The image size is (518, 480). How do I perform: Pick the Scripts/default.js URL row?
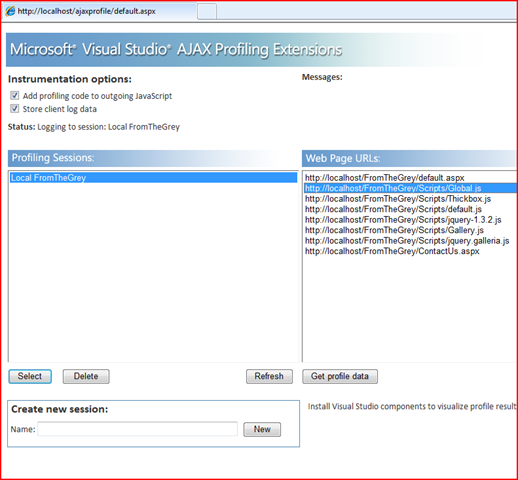(x=410, y=209)
